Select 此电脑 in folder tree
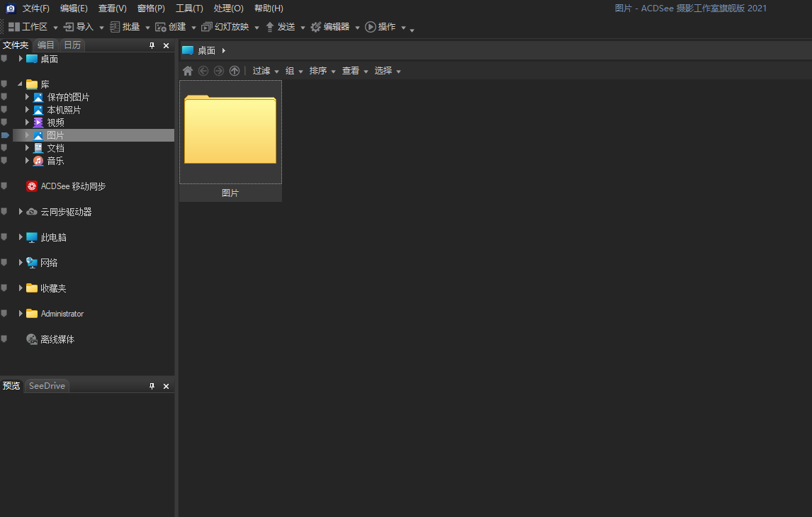The image size is (812, 517). click(53, 237)
